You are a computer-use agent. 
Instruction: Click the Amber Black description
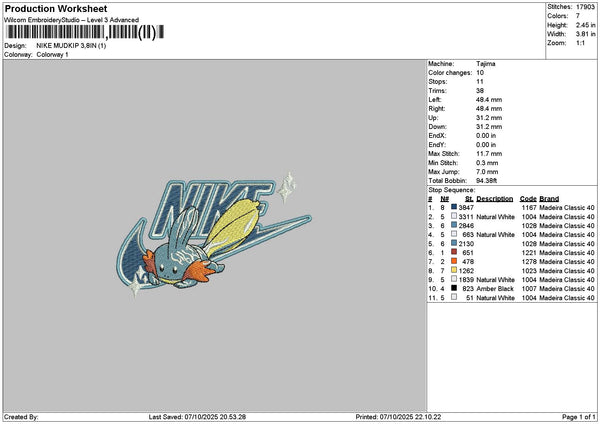point(495,289)
